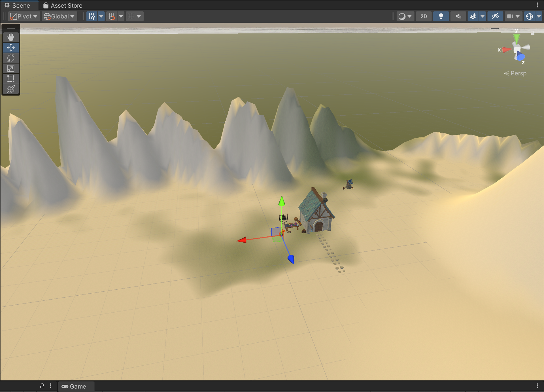544x392 pixels.
Task: Open the Pivot handle position dropdown
Action: 24,16
